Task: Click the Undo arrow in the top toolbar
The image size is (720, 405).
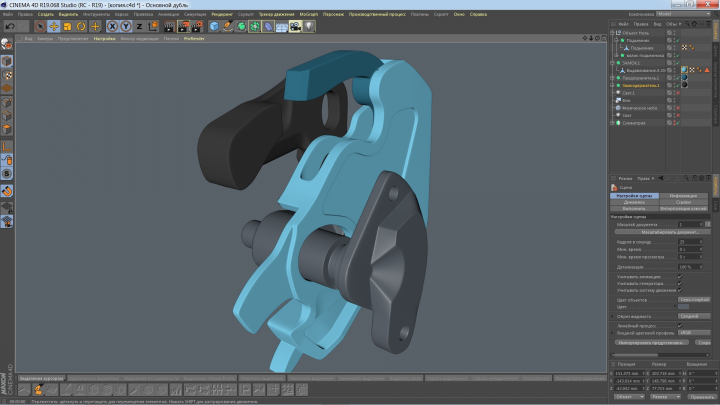Action: [x=10, y=26]
